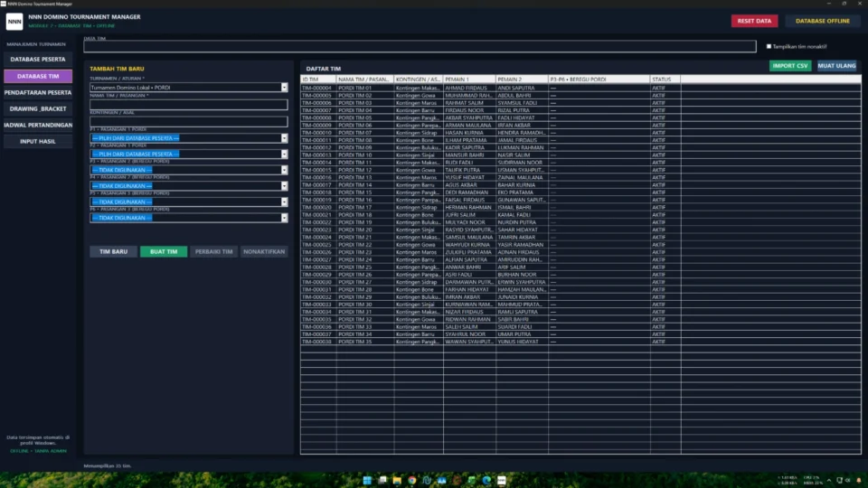Click player RIDWAN RAHMAN cell

point(467,319)
